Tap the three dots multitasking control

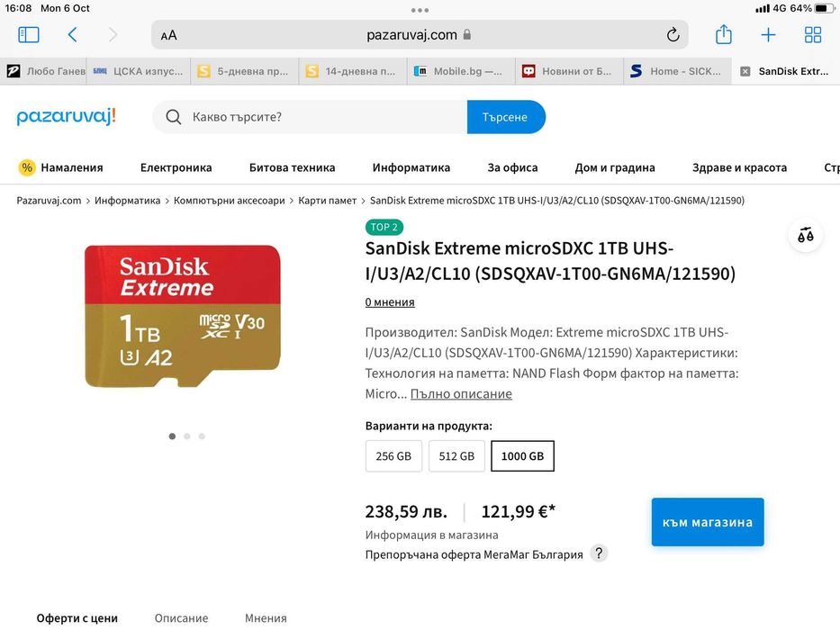pyautogui.click(x=420, y=10)
